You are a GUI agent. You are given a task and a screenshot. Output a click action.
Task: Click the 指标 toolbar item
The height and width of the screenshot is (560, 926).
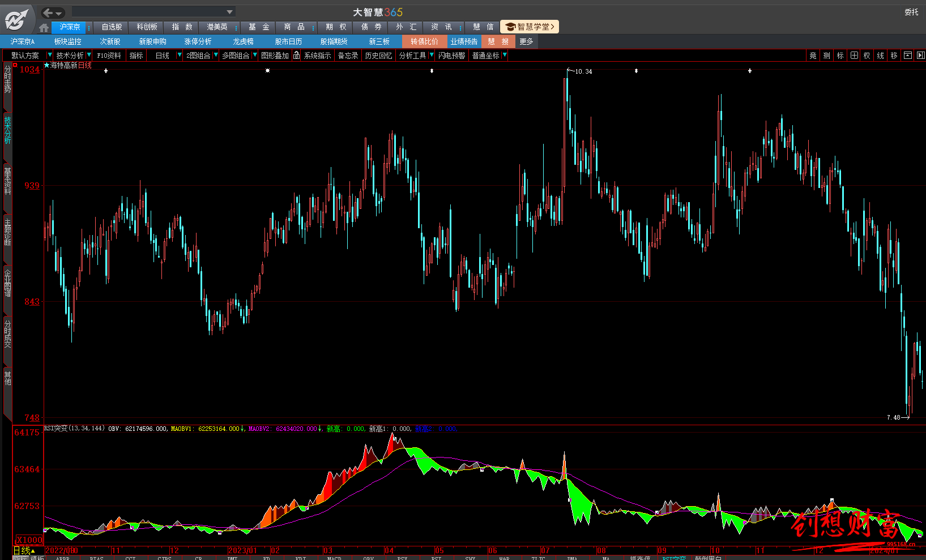(136, 55)
